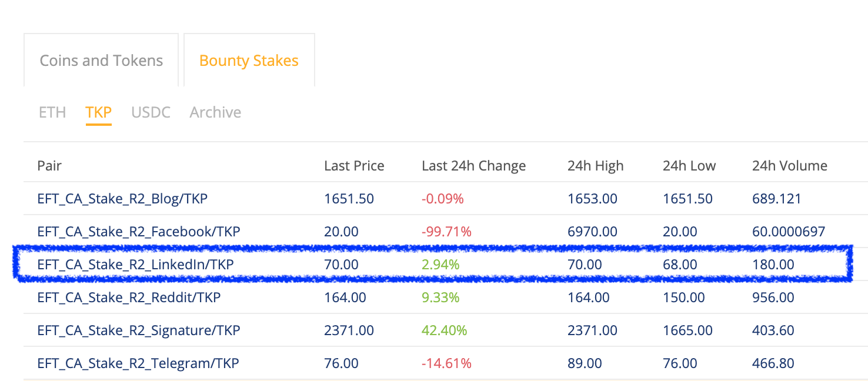Open the EFT_CA_Stake_R2_Facebook/TKP pair

(139, 232)
